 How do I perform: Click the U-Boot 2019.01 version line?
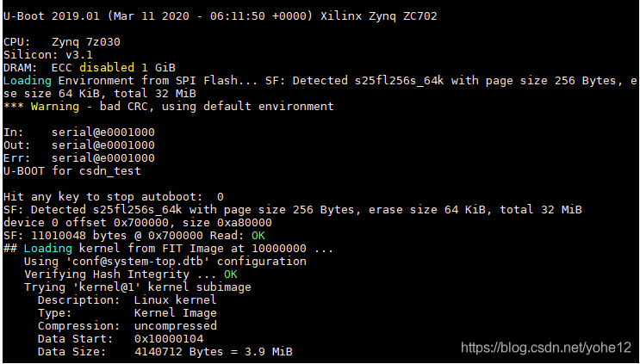click(x=220, y=16)
